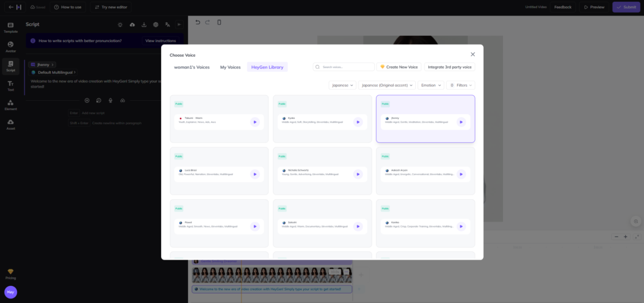Open Pricing from the sidebar

click(x=11, y=274)
